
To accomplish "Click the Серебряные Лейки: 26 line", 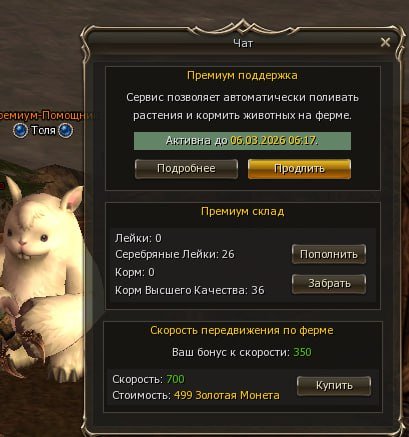I will point(175,254).
